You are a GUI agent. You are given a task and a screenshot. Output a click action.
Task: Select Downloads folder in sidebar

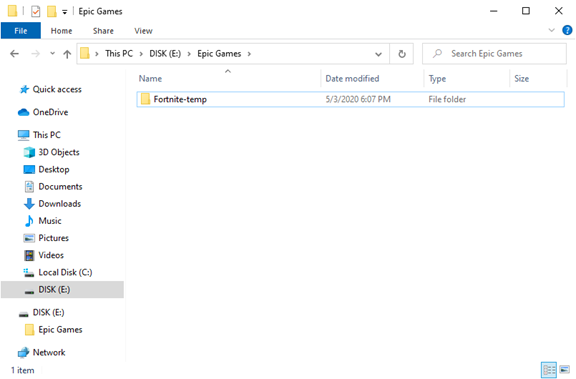coord(60,203)
